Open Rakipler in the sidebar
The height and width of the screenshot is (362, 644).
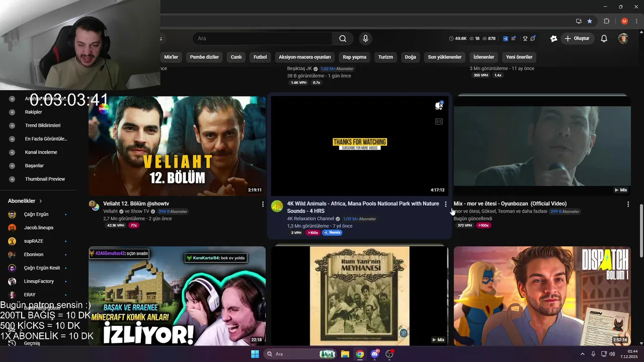tap(33, 112)
